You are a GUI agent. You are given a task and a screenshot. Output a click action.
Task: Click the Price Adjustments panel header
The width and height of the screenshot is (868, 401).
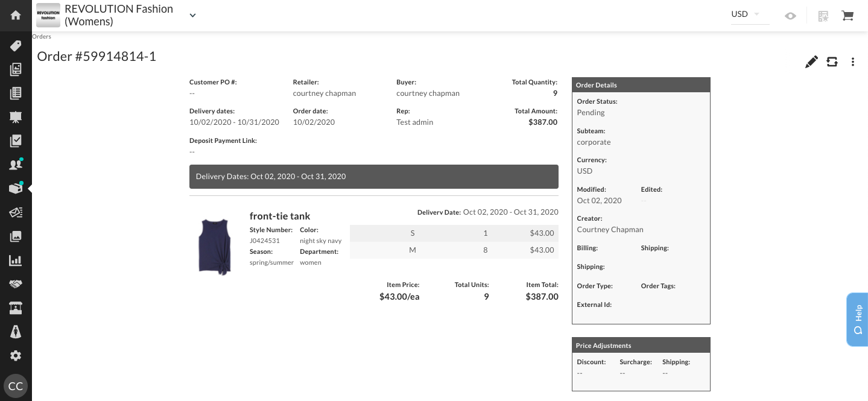[x=641, y=346]
